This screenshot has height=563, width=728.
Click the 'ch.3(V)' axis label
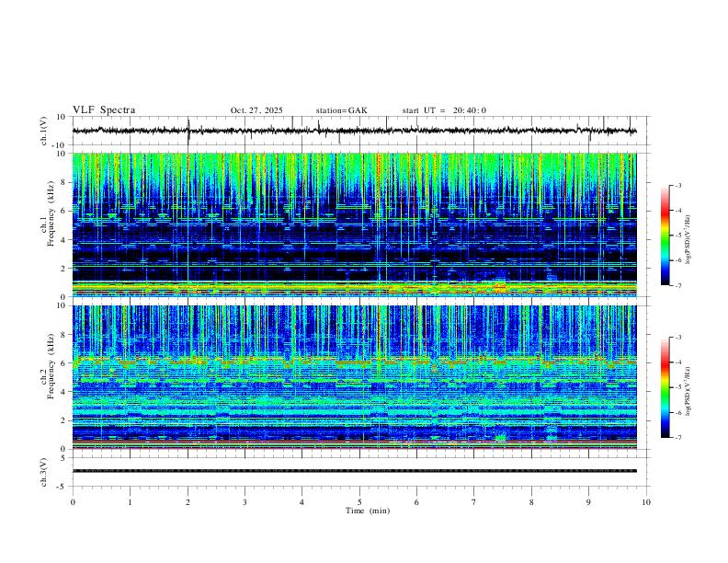[x=44, y=472]
